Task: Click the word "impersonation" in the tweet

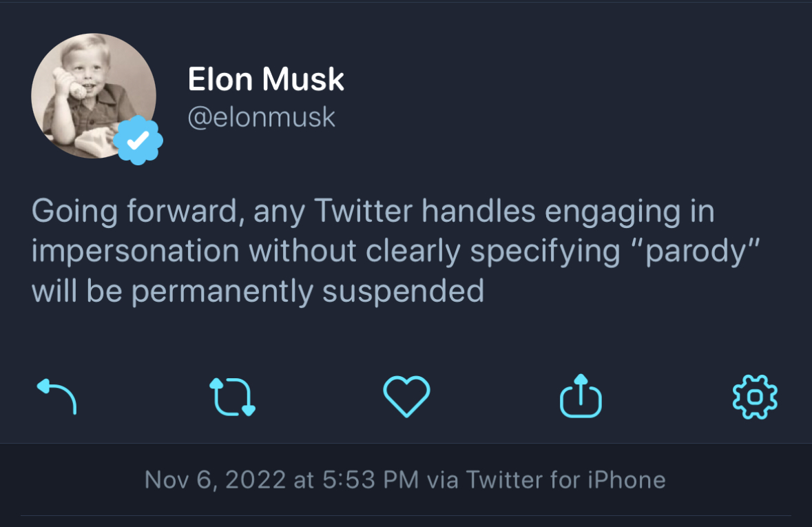Action: tap(134, 251)
